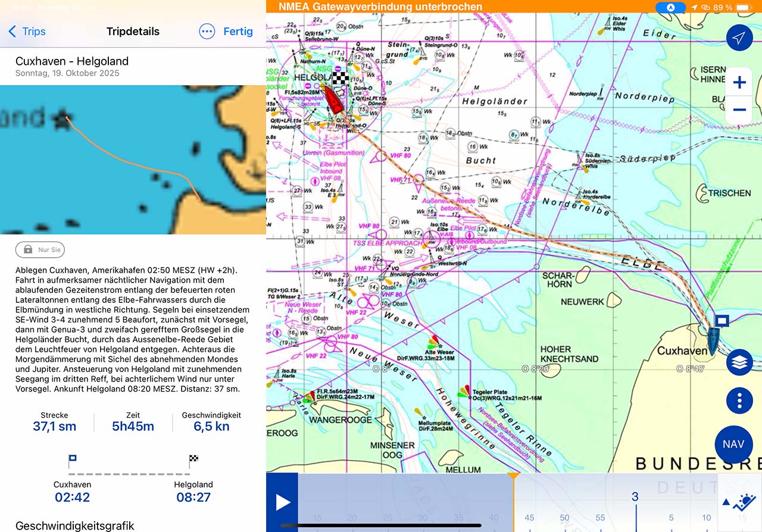This screenshot has height=532, width=762.
Task: Open the three-dot map options button
Action: 739,400
